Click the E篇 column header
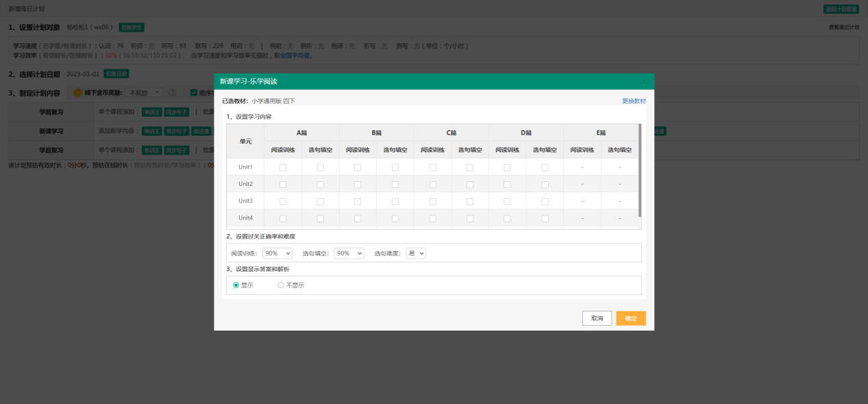The height and width of the screenshot is (404, 868). pyautogui.click(x=601, y=132)
